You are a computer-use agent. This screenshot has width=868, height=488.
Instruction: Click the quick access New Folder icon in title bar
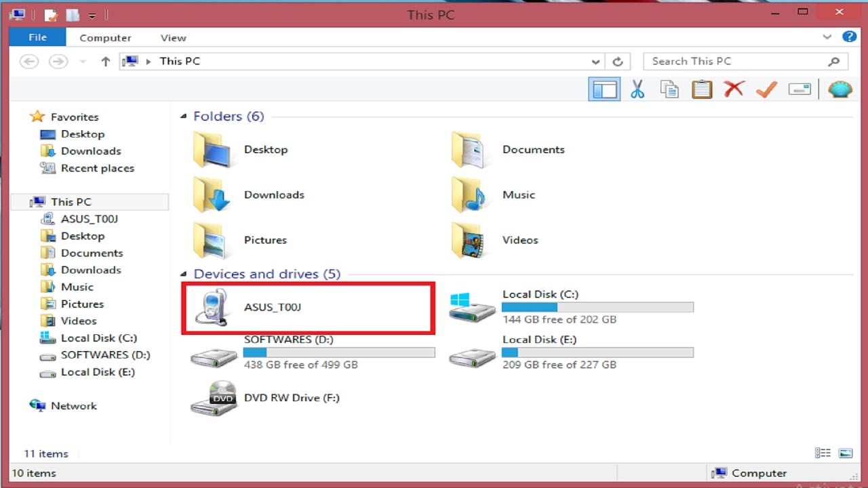click(72, 14)
